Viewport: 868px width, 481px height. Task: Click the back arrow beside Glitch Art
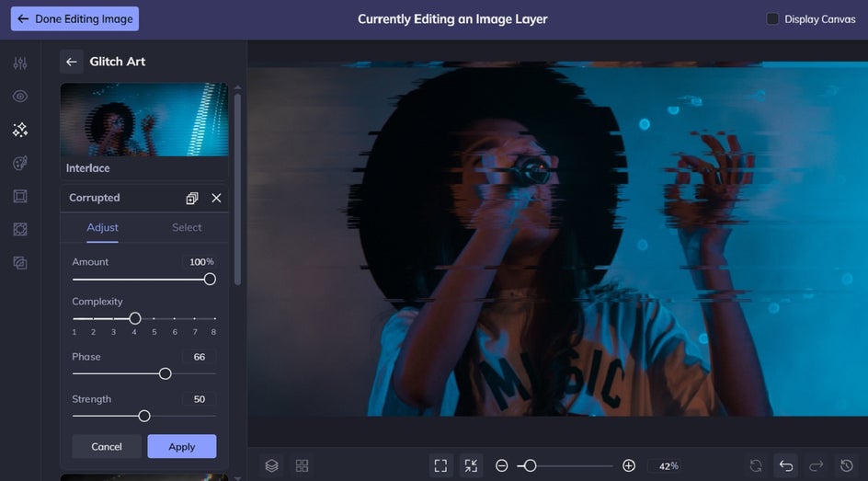tap(71, 62)
